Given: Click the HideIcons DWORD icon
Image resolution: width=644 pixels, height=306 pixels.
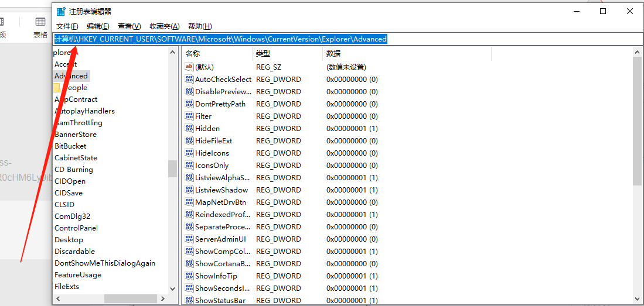Looking at the screenshot, I should (x=189, y=153).
